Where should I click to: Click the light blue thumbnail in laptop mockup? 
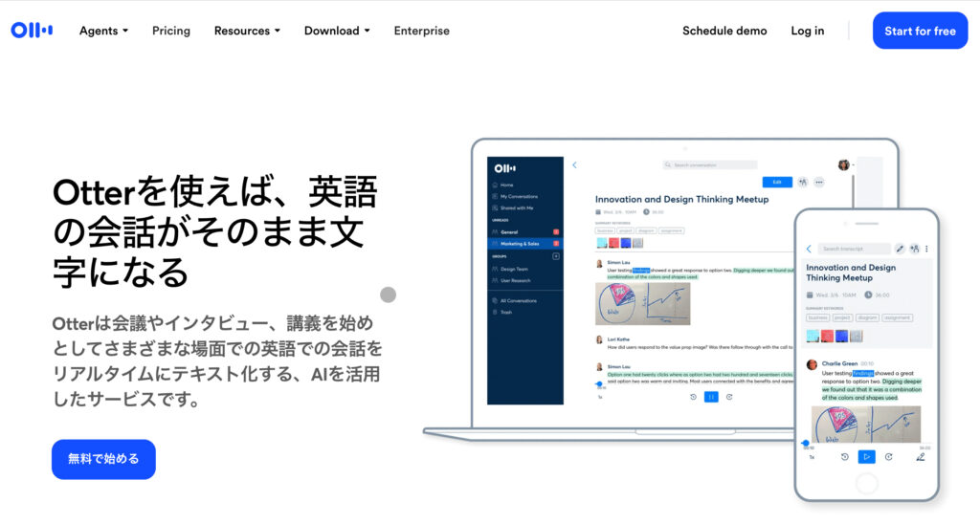click(x=602, y=243)
